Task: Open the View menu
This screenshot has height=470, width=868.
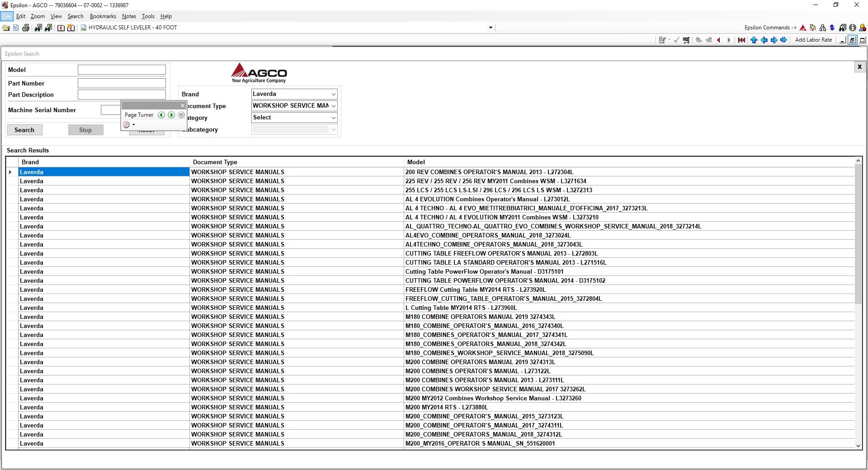Action: (x=56, y=16)
